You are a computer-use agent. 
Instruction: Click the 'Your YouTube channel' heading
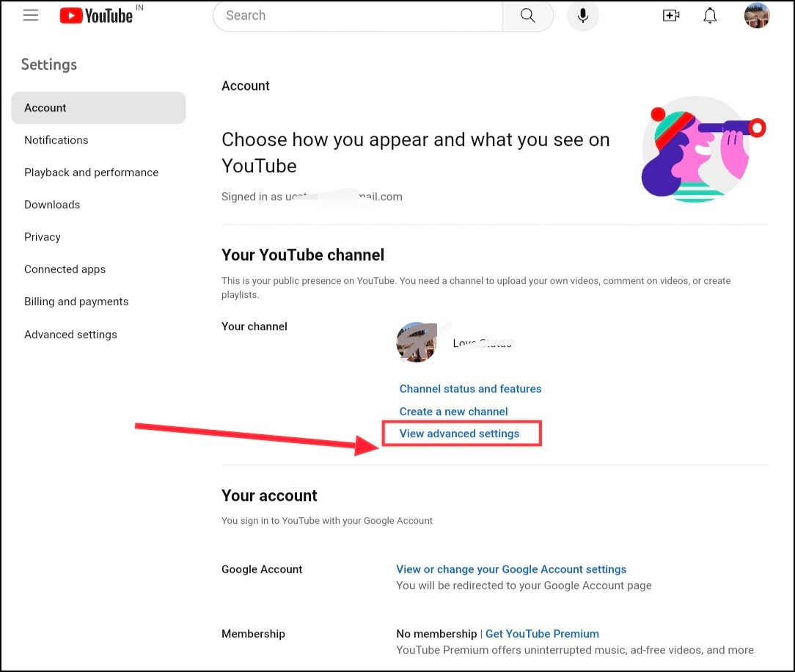303,255
